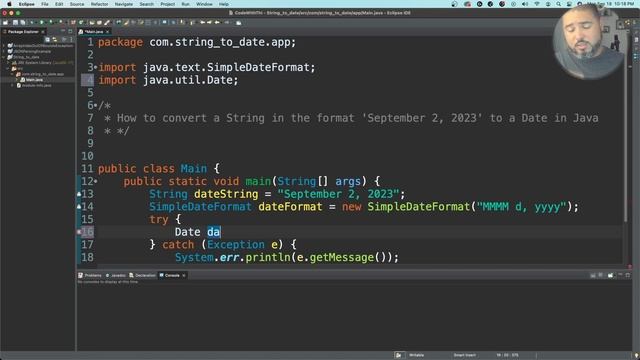Open the Refactor menu
Viewport: 640px width, 360px height.
click(99, 4)
